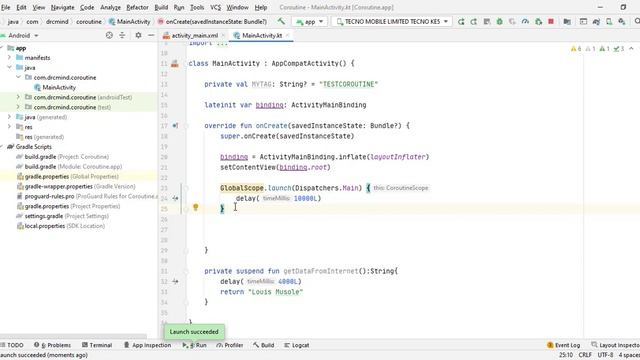Open the File menu

click(x=5, y=7)
